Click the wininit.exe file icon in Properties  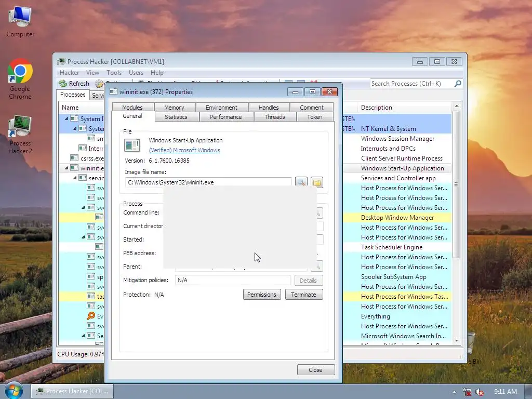[x=132, y=145]
